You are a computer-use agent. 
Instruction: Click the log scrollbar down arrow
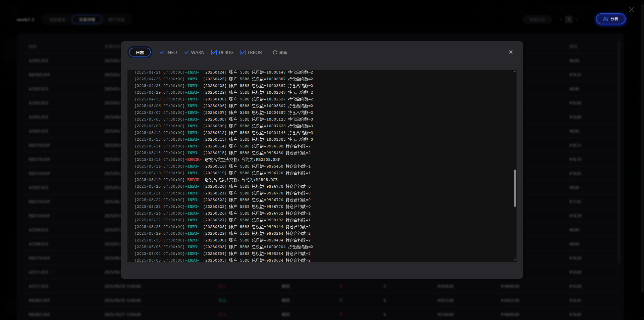pyautogui.click(x=515, y=260)
